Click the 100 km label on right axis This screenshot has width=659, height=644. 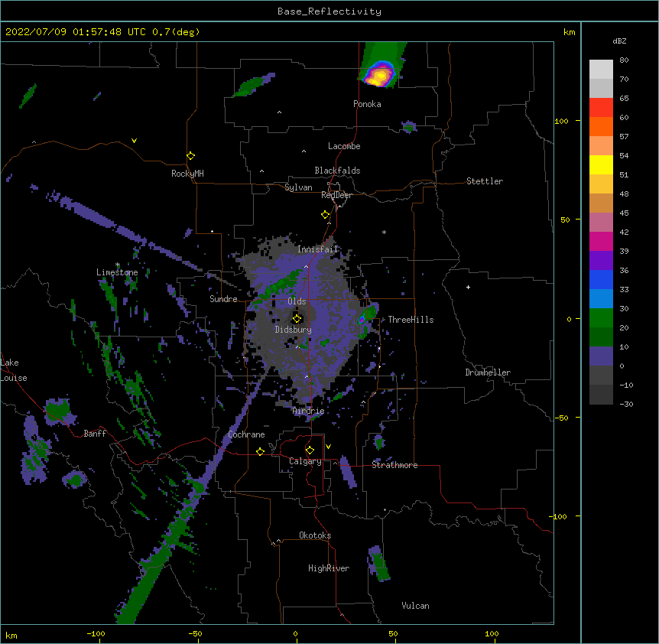tap(561, 121)
